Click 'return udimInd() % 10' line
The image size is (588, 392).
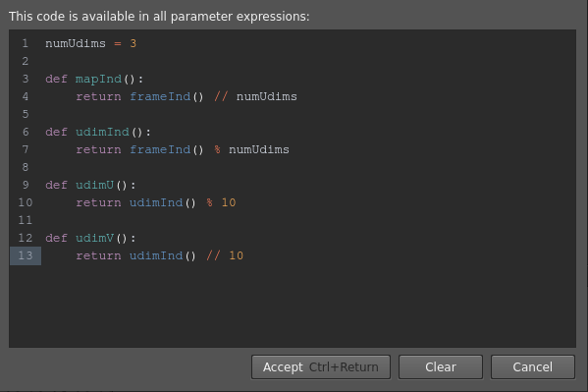click(156, 202)
